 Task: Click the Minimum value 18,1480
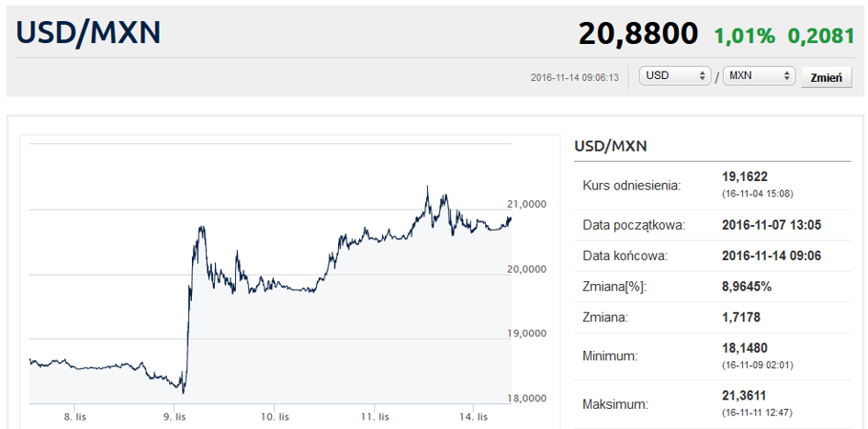(745, 348)
